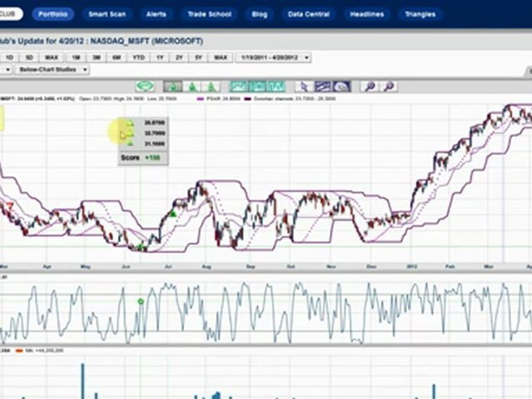Click the Nov label on time axis
The image size is (532, 399).
click(x=331, y=267)
